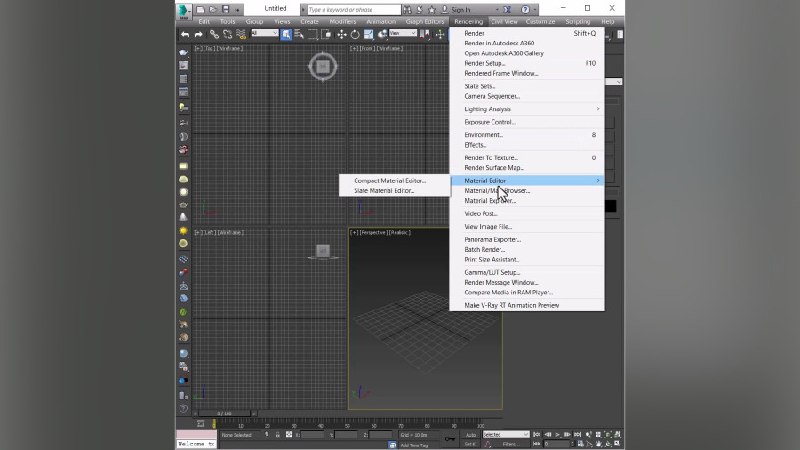800x450 pixels.
Task: Select the Bind to Space Warp tool
Action: click(241, 34)
